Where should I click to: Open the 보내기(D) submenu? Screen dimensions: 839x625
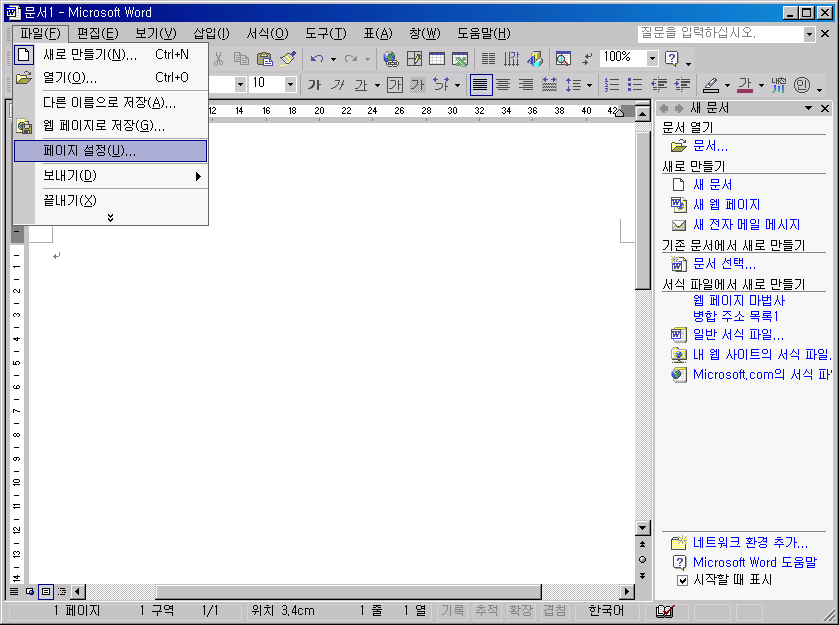110,176
